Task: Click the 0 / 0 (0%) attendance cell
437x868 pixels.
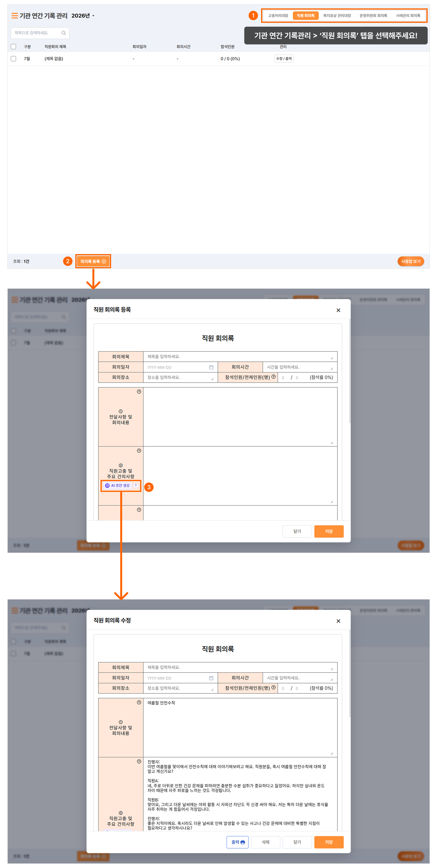Action: click(230, 59)
